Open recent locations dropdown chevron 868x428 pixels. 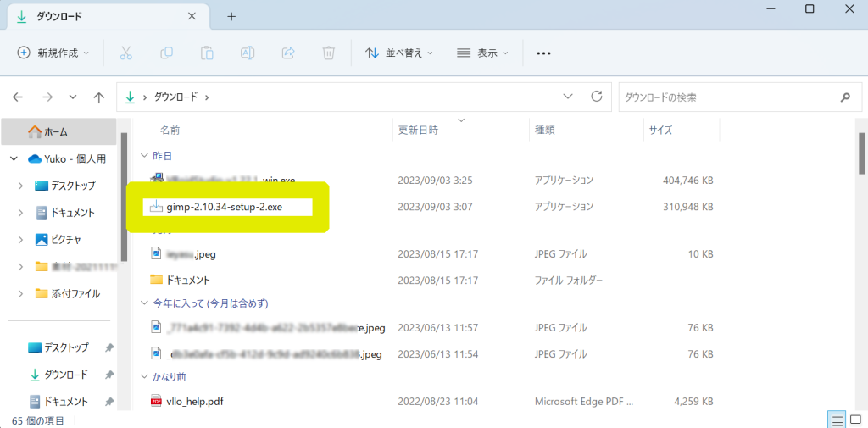(73, 97)
